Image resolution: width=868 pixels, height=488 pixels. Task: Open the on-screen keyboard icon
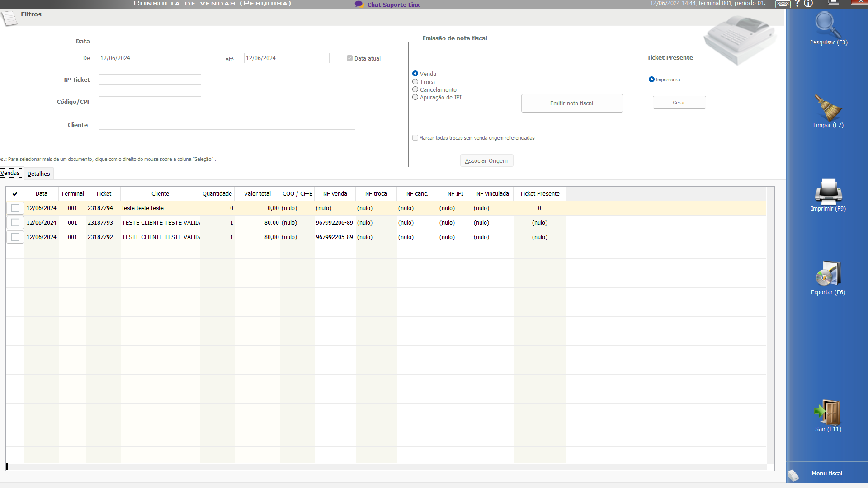coord(783,4)
